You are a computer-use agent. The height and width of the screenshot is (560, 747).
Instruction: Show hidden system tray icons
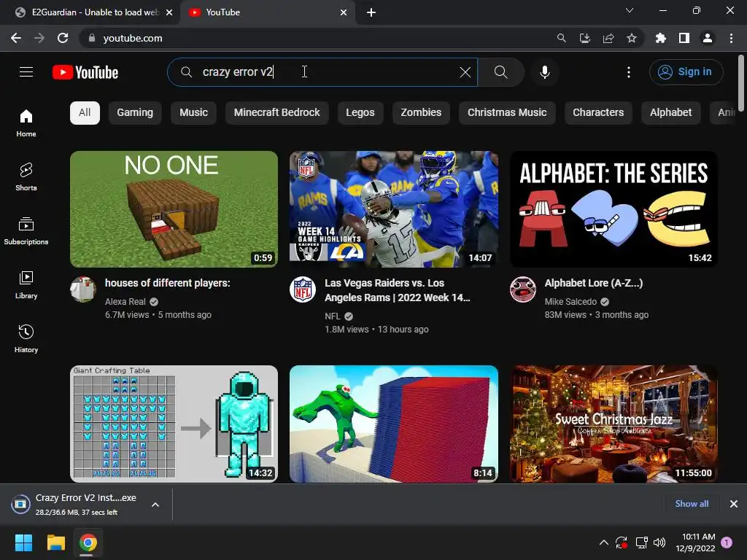[603, 542]
